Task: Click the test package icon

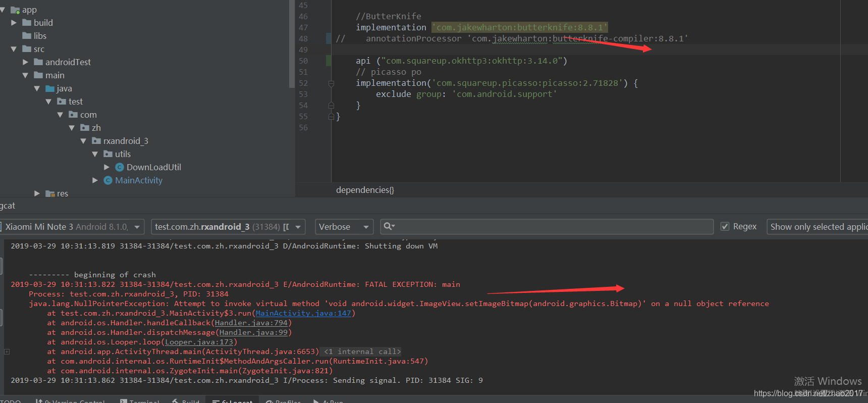Action: (x=62, y=102)
